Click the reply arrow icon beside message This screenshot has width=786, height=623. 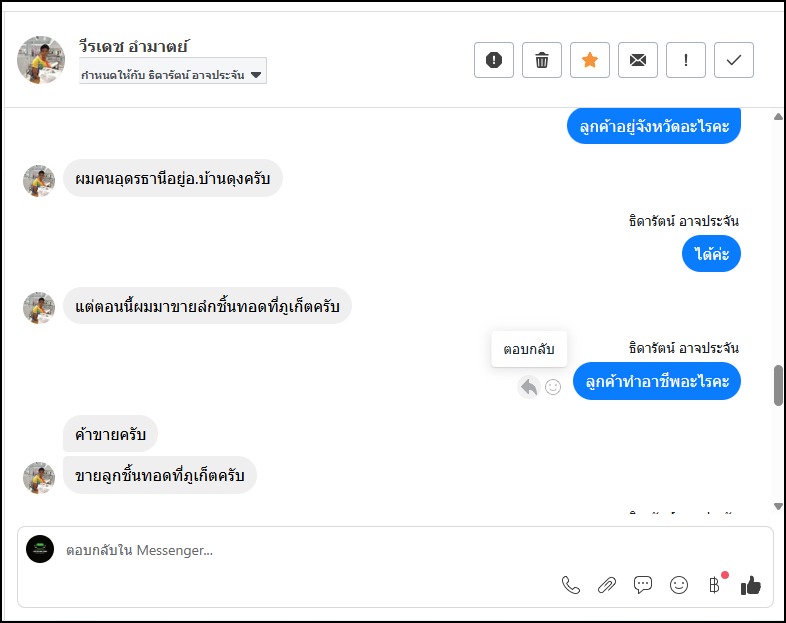tap(529, 387)
